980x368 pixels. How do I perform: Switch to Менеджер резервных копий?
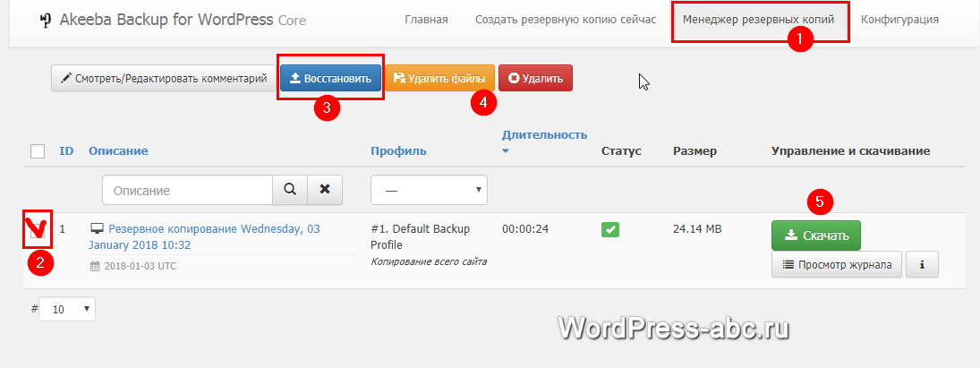click(758, 20)
